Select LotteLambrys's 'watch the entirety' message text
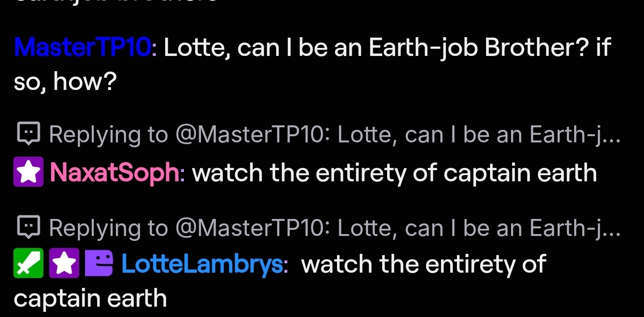The image size is (644, 317). tap(423, 264)
